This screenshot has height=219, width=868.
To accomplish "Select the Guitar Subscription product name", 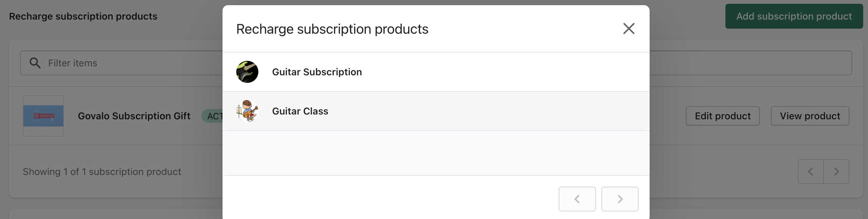I will pos(317,72).
